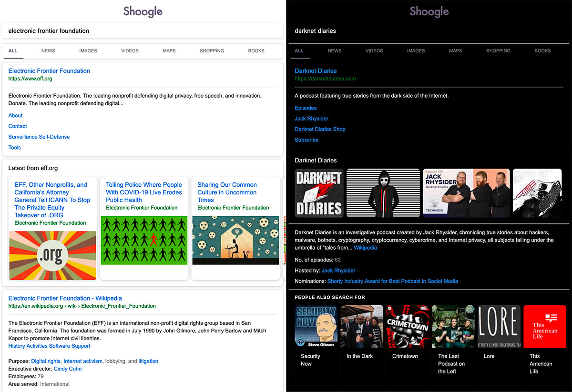Screen dimensions: 572x392
Task: Focus the darknet diaries search box
Action: pos(429,31)
